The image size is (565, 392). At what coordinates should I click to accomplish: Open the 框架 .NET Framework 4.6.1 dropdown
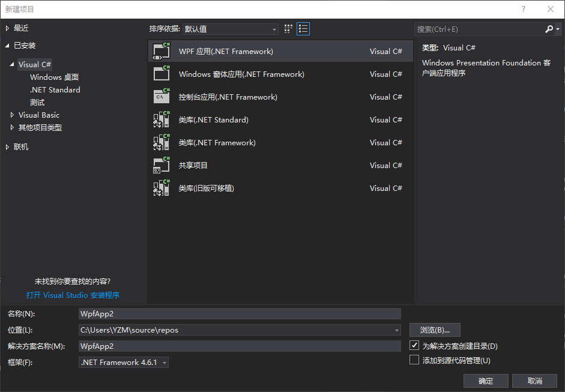[124, 362]
